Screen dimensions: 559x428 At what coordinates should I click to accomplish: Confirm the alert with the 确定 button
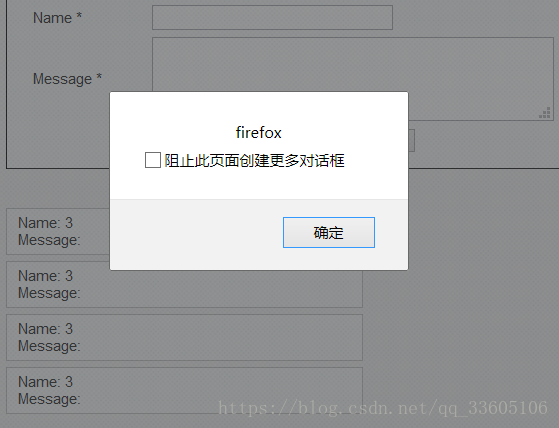point(329,232)
